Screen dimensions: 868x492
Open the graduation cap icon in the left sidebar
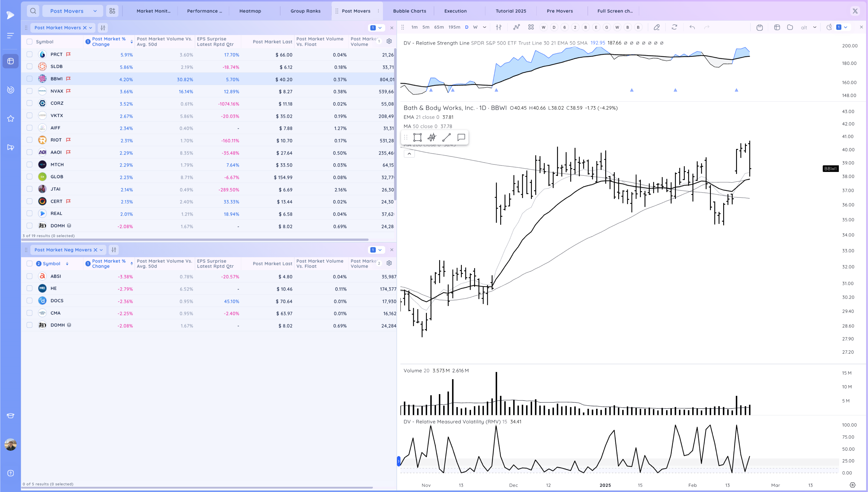pyautogui.click(x=10, y=416)
